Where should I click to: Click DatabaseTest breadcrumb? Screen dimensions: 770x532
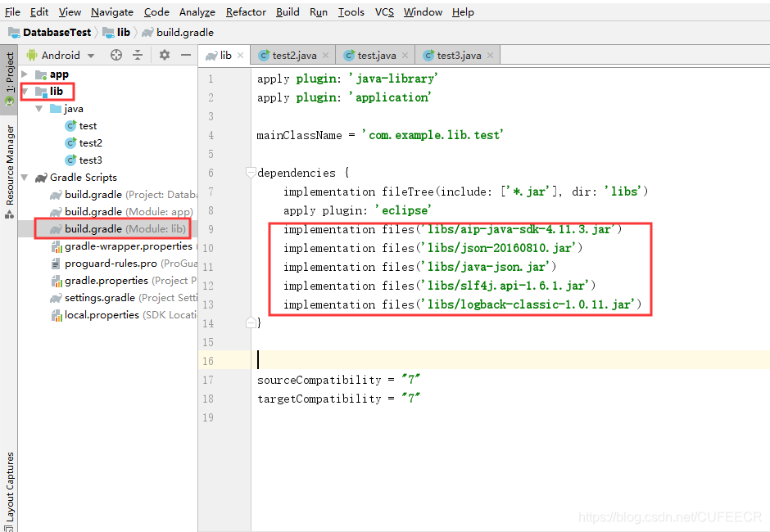pos(50,33)
